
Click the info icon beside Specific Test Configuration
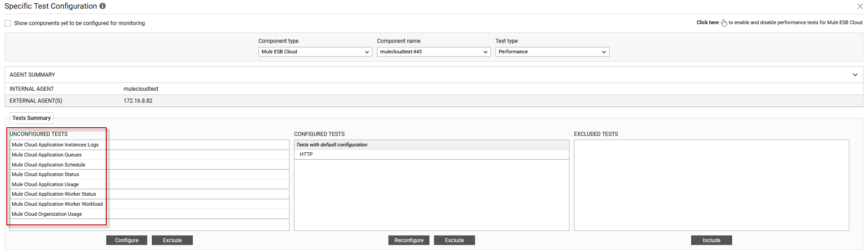[103, 6]
